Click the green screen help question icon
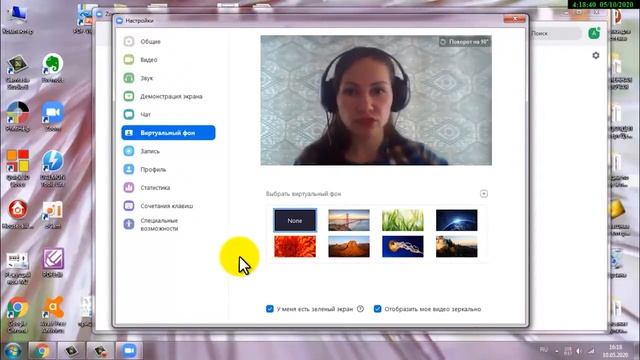This screenshot has height=360, width=640. pyautogui.click(x=360, y=309)
